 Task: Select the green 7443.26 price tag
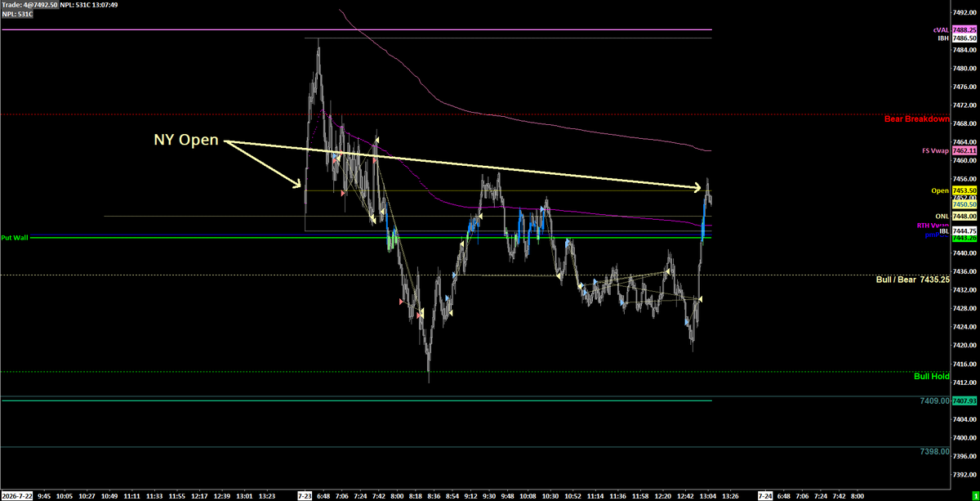[964, 238]
